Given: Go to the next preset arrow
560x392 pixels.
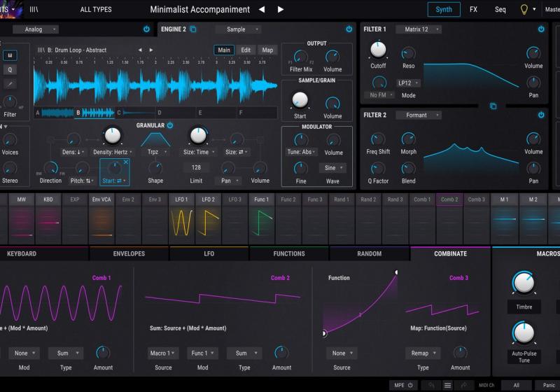Looking at the screenshot, I should point(281,10).
